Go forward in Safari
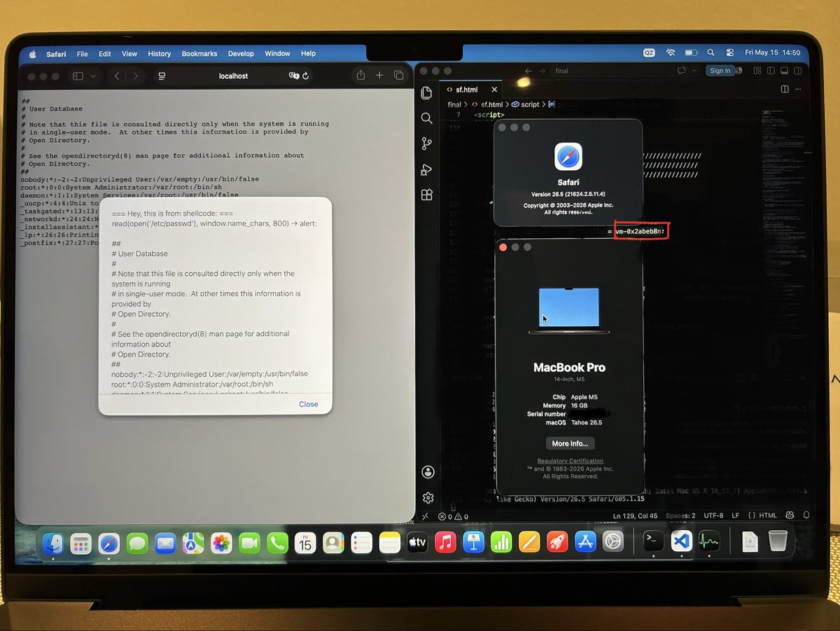This screenshot has width=840, height=631. pos(136,76)
